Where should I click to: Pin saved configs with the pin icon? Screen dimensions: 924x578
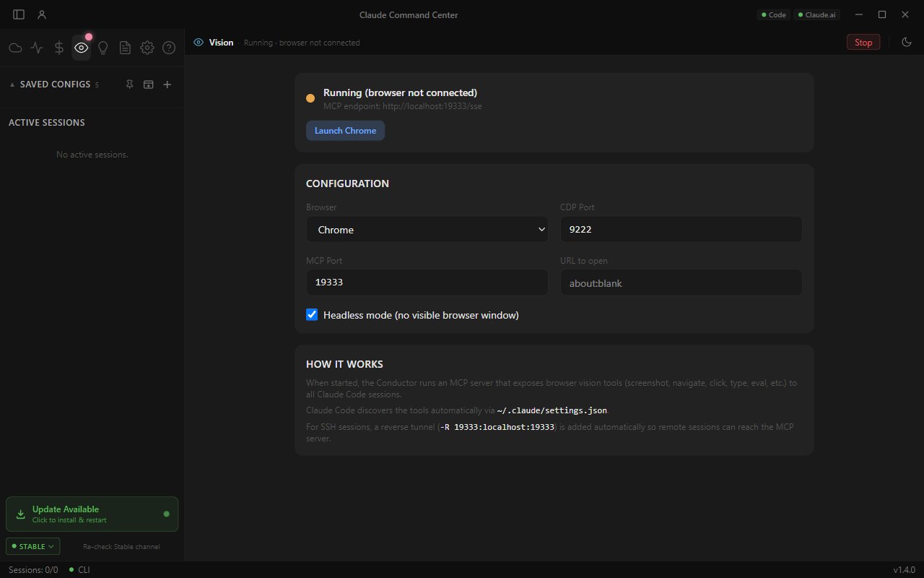point(129,85)
